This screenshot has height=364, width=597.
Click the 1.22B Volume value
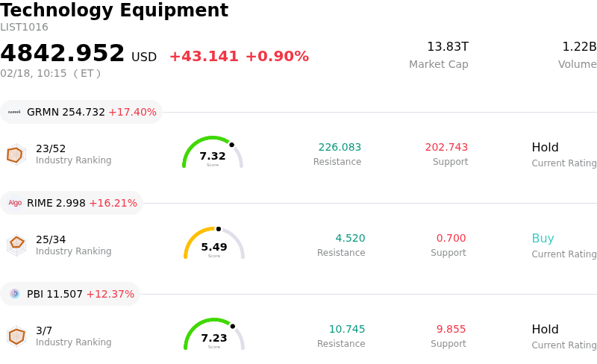coord(578,47)
